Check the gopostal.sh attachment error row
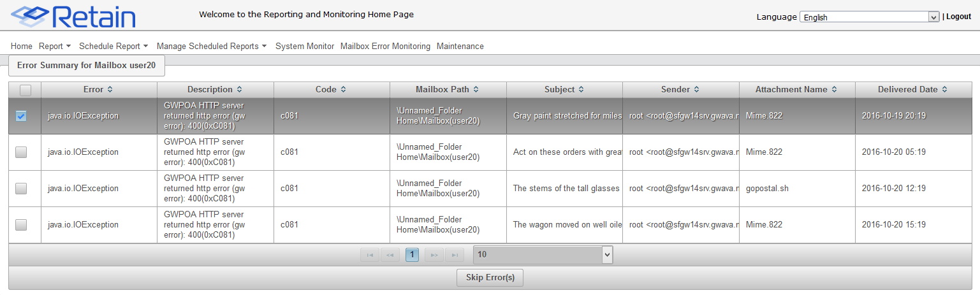 point(21,189)
